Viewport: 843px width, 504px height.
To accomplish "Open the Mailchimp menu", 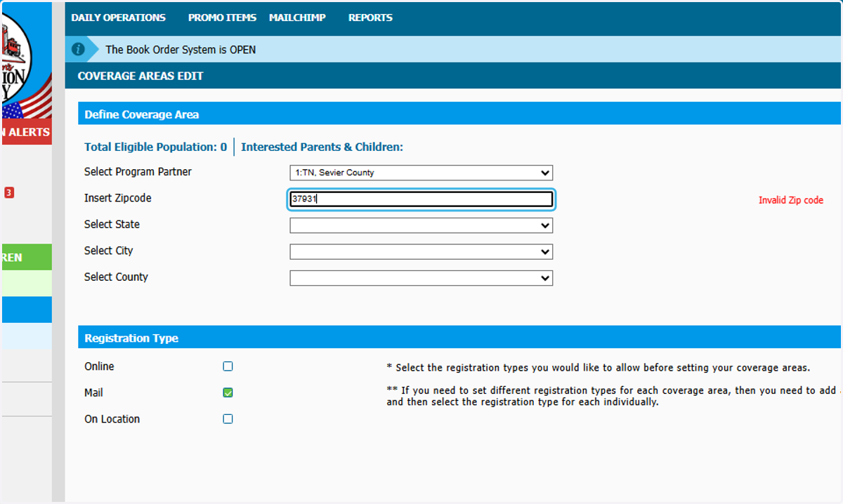I will pos(297,18).
